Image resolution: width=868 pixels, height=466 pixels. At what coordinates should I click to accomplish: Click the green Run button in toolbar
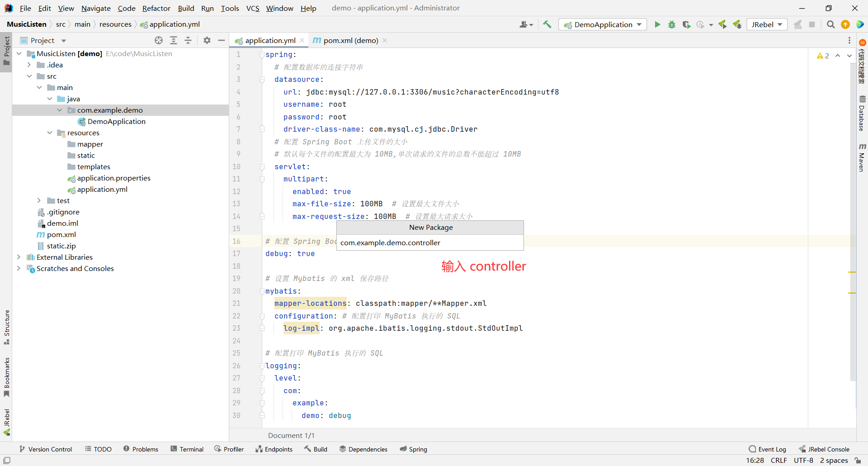tap(657, 24)
